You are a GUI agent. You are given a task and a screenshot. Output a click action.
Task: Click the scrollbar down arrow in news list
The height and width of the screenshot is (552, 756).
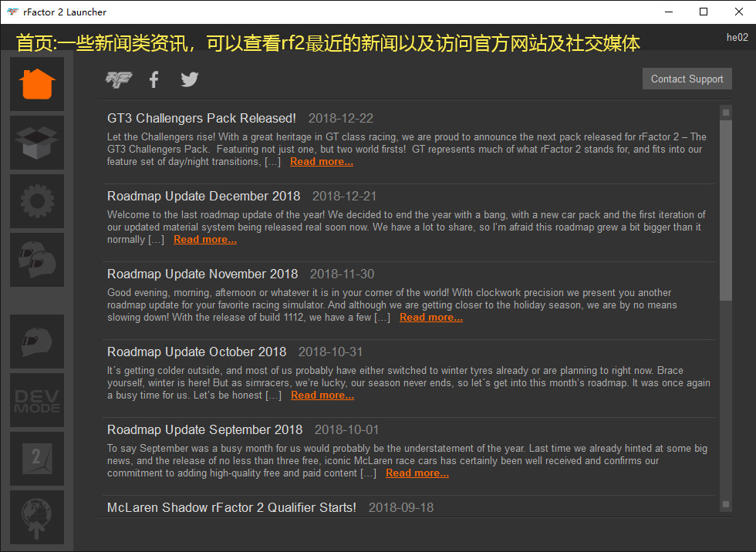click(x=726, y=504)
